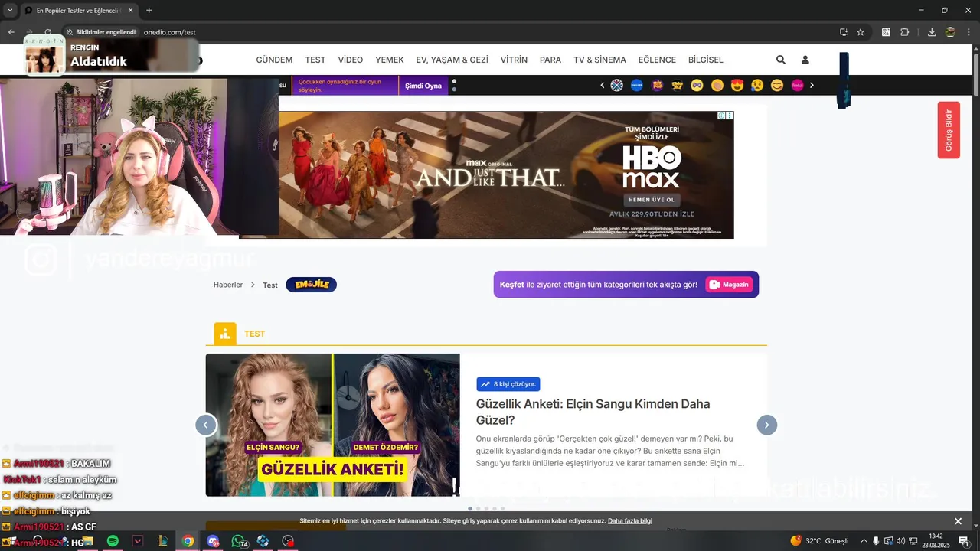The image size is (980, 551).
Task: Click the Emojile black round icon in strip
Action: [677, 85]
